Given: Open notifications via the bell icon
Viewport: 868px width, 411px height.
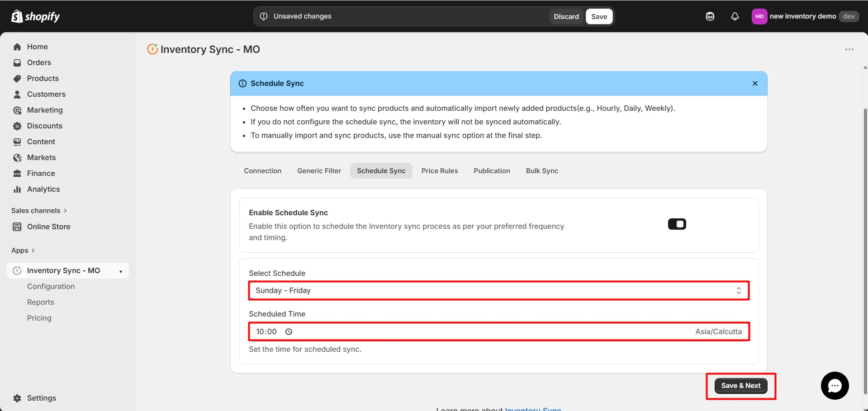Looking at the screenshot, I should point(735,16).
